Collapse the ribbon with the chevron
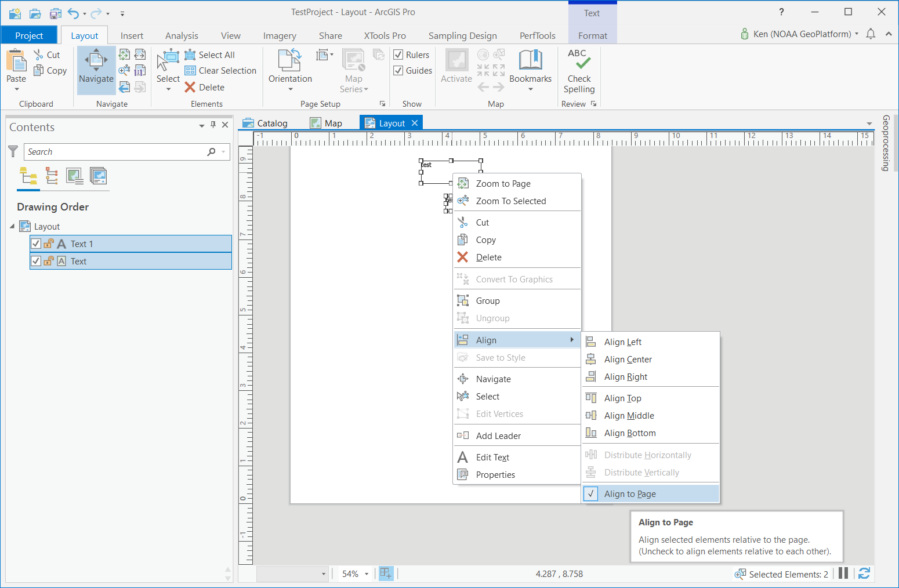899x588 pixels. (889, 34)
